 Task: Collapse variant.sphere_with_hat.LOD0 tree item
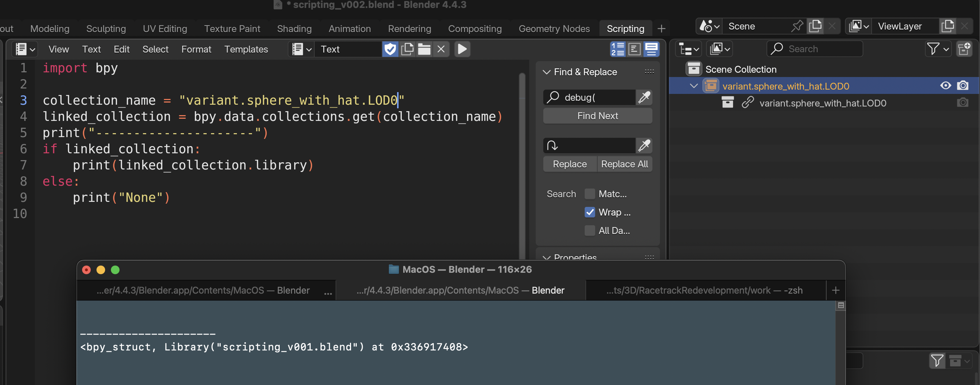click(x=694, y=86)
